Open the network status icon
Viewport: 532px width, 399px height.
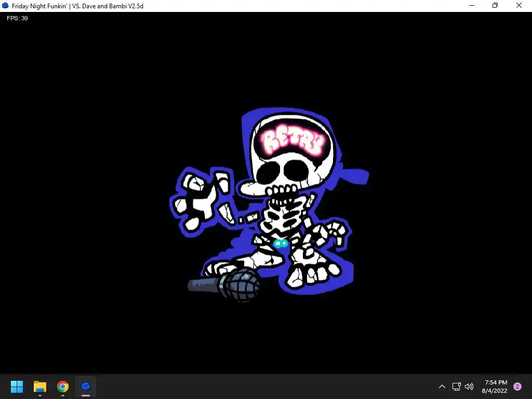(x=456, y=387)
